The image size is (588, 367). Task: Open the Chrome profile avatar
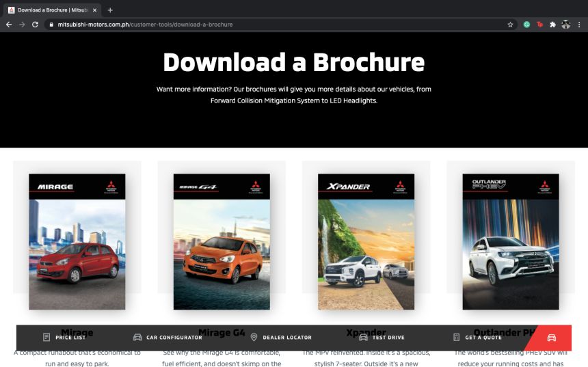point(566,25)
